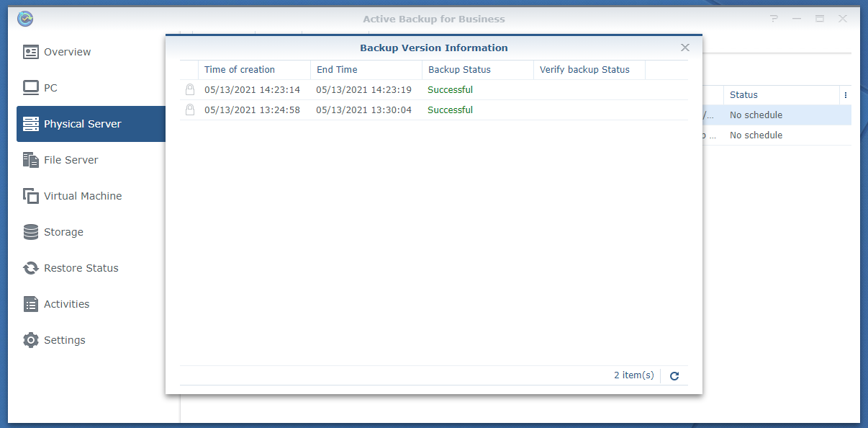This screenshot has width=868, height=428.
Task: Open the Physical Server section
Action: point(82,124)
